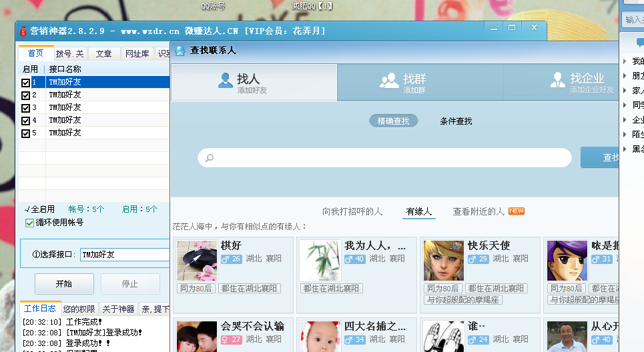Viewport: 644px width, 352px height.
Task: Open bamboo avatar of 我为人人
Action: [x=320, y=261]
